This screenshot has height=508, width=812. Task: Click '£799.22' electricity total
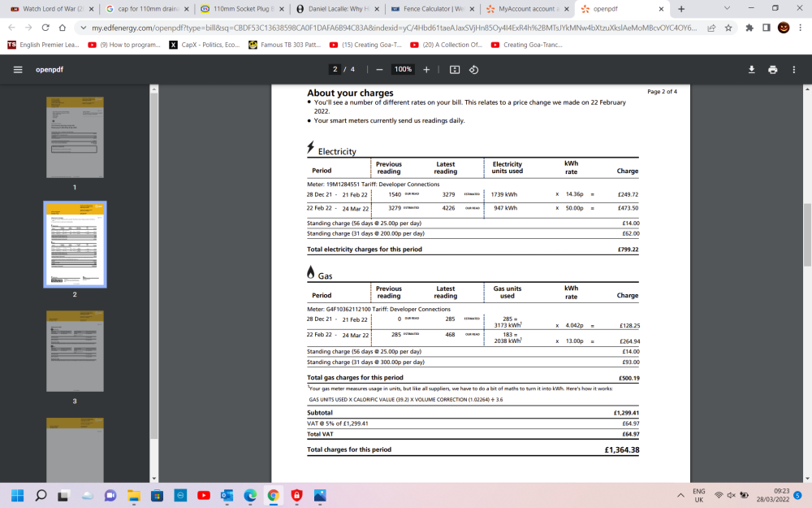pos(628,250)
